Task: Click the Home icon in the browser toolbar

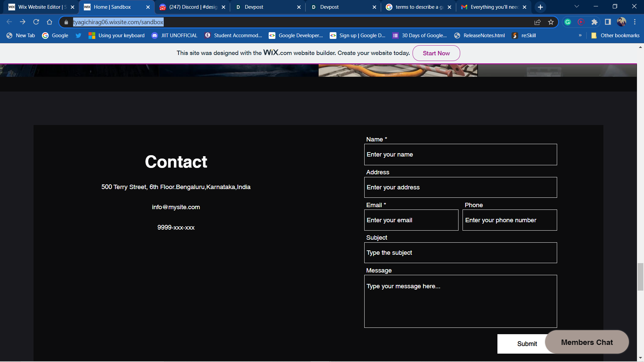Action: click(x=49, y=22)
